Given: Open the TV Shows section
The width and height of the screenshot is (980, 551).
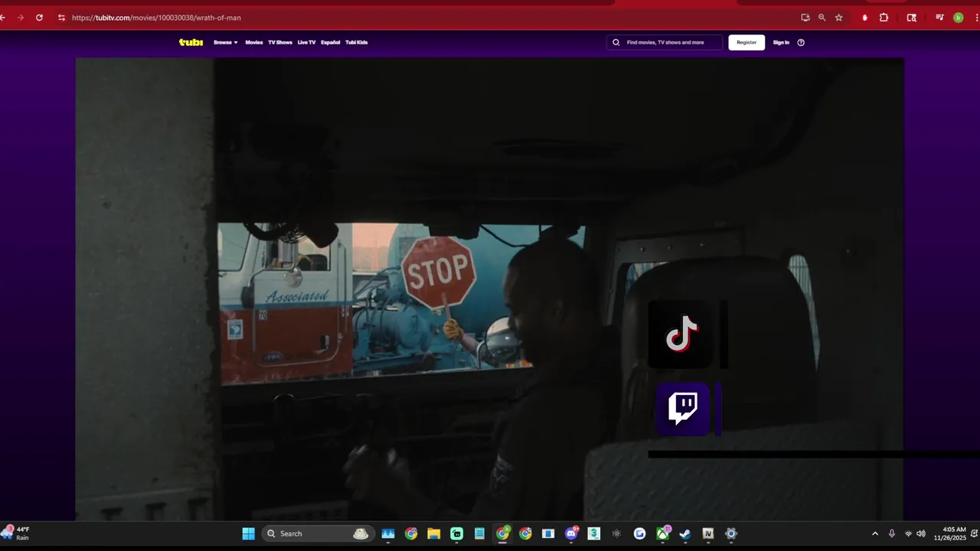Looking at the screenshot, I should pyautogui.click(x=279, y=42).
